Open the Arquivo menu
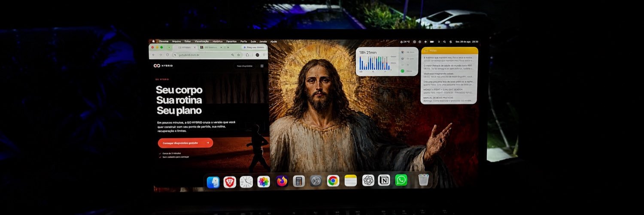This screenshot has height=215, width=644. [176, 41]
